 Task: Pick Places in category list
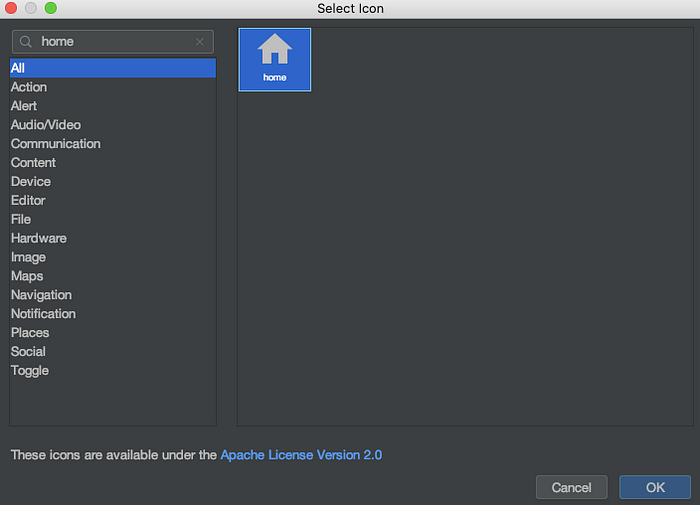point(113,333)
